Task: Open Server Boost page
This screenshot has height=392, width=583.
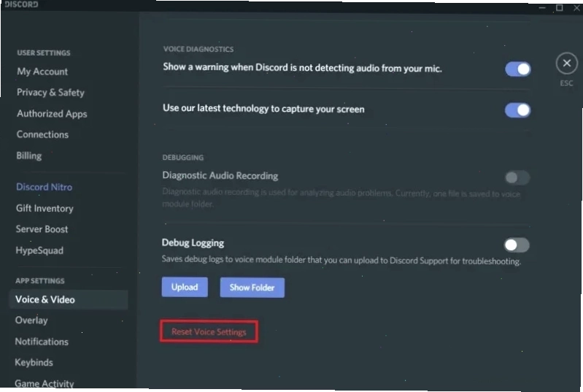Action: 42,229
